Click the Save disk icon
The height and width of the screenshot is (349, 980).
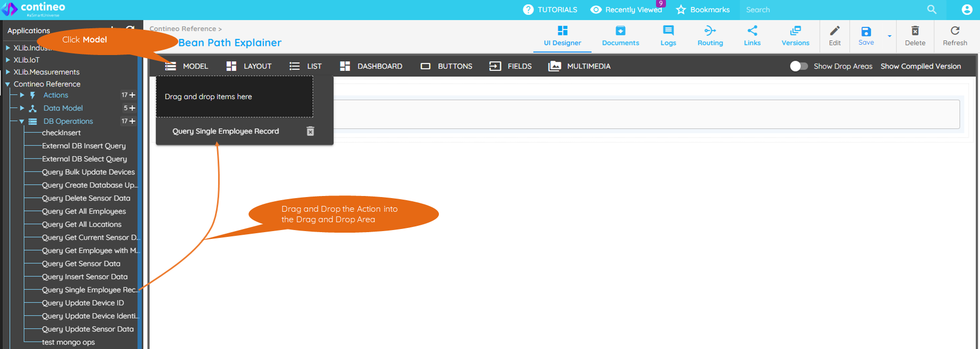coord(866,32)
